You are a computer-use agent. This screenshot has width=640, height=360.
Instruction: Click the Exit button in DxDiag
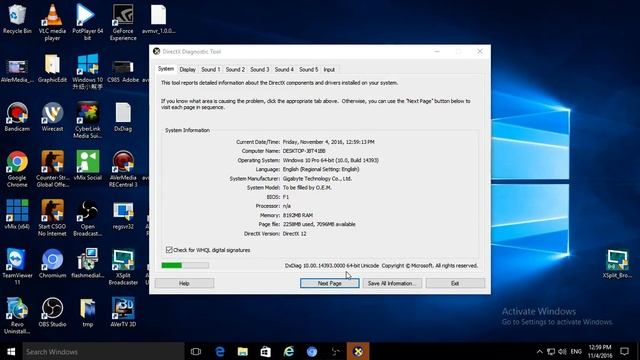pos(455,283)
